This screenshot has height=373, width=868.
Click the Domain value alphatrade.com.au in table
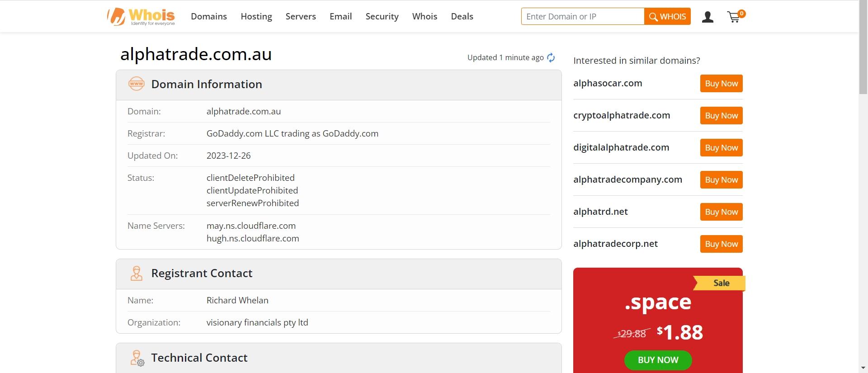coord(244,111)
